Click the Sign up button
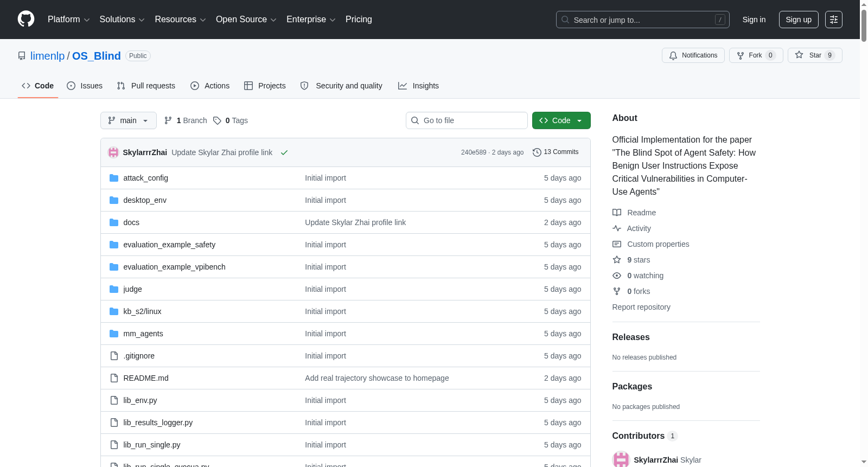This screenshot has height=467, width=868. point(799,20)
